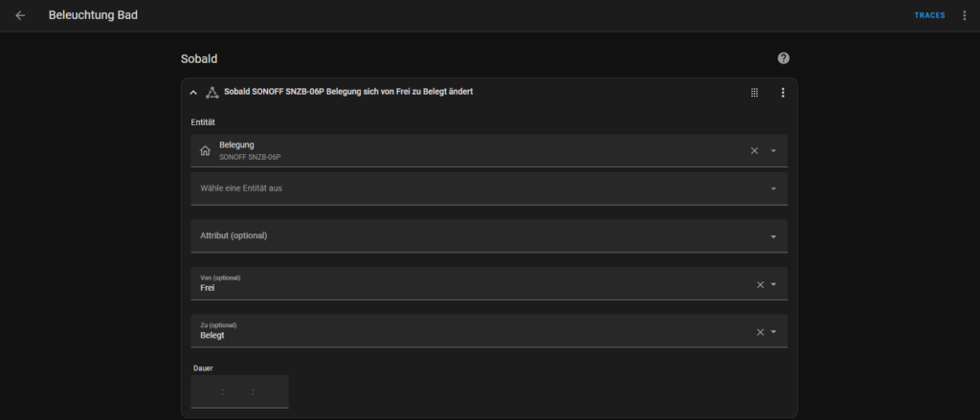Go back using the arrow beside Beleuchtung Bad
This screenshot has width=980, height=420.
[x=21, y=15]
